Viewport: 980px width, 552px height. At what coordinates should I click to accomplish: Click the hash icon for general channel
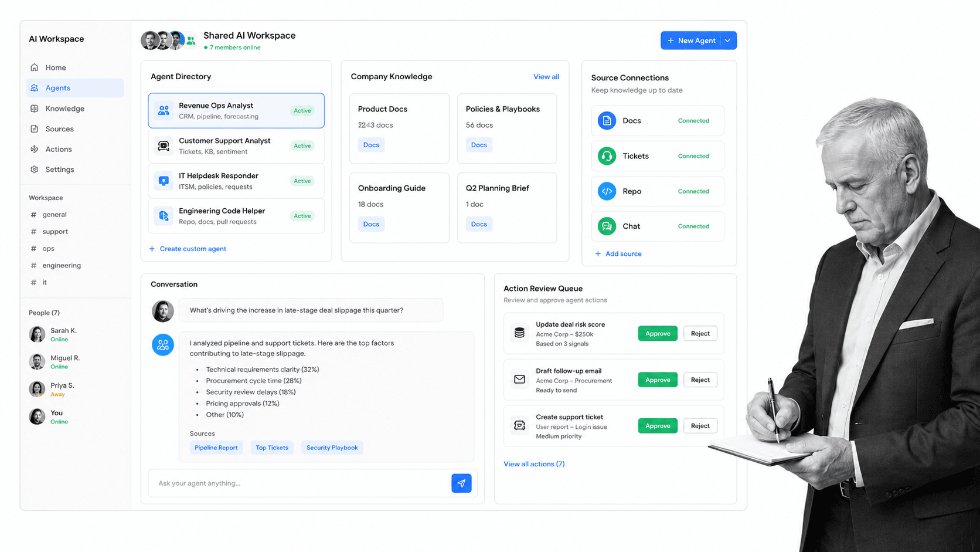coord(33,215)
